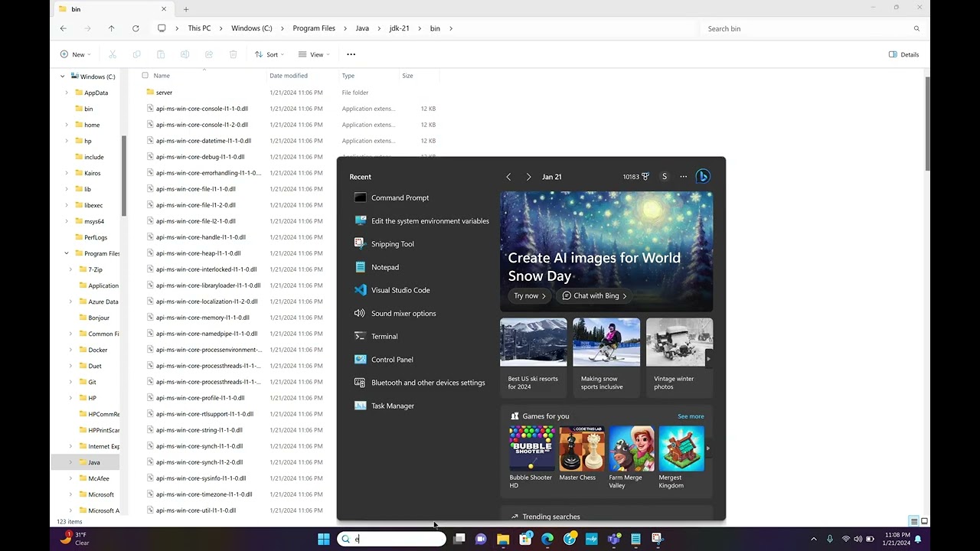Refresh the bin folder view
980x551 pixels.
136,28
